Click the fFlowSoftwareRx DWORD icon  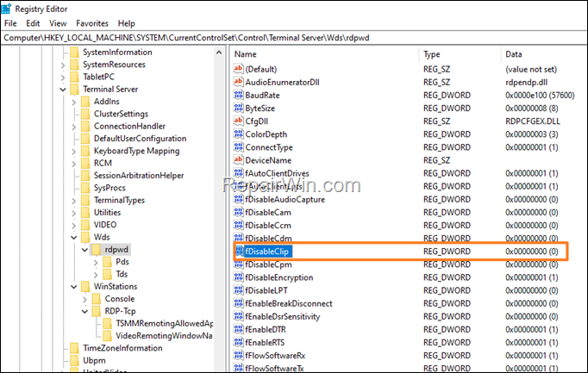click(238, 355)
